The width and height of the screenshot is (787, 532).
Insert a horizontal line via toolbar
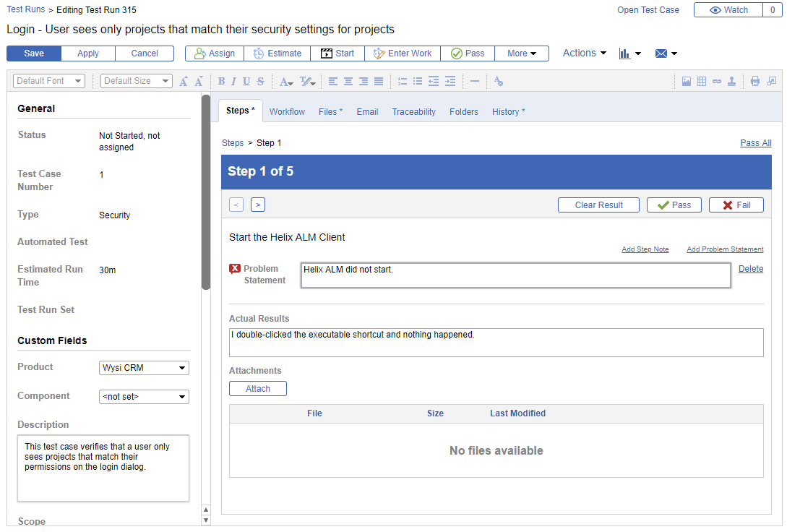pos(475,82)
